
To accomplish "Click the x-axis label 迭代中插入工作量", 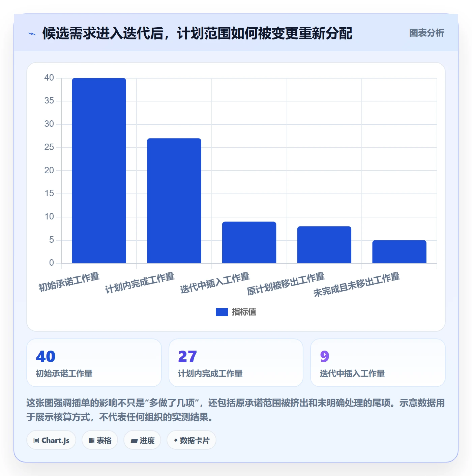I will [215, 283].
